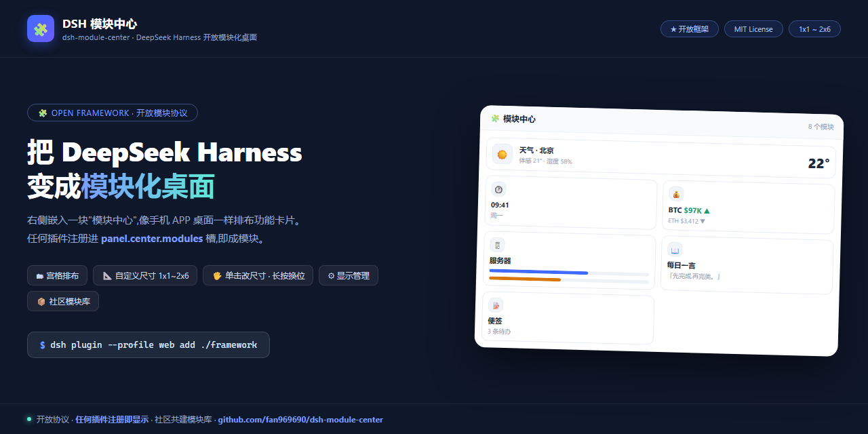The image size is (868, 434).
Task: Click the server icon in 服务器 card
Action: pos(497,245)
